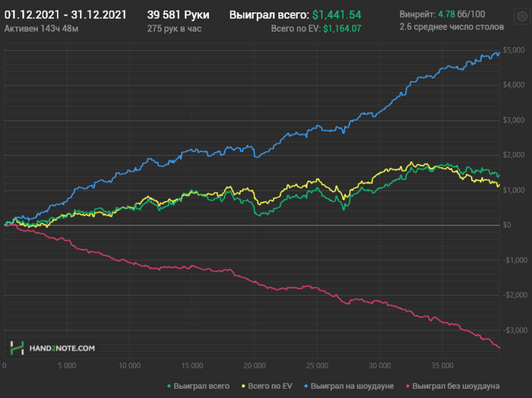Click the 'Активен 143ч 48м' active time text
532x398 pixels.
click(41, 28)
